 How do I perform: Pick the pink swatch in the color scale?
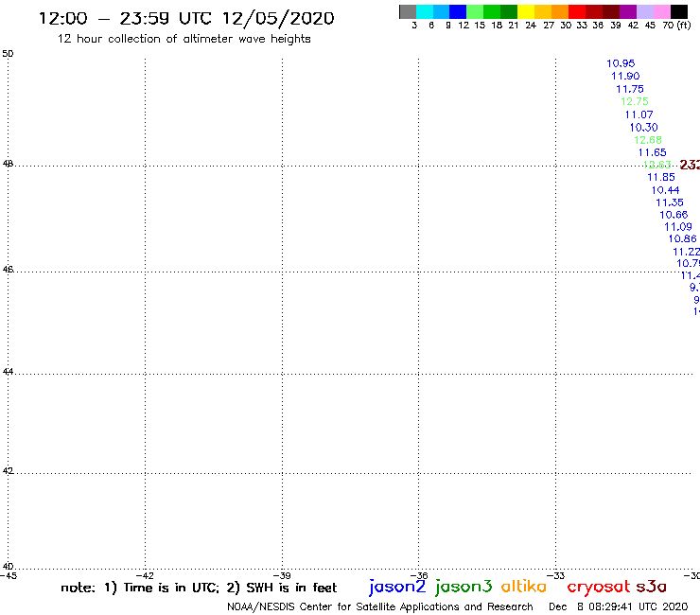[x=661, y=11]
